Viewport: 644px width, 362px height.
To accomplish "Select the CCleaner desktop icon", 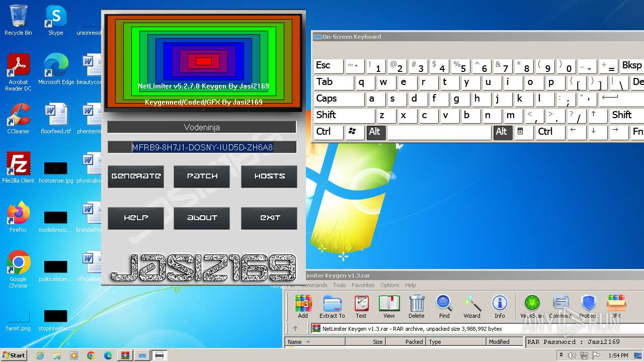I will click(x=18, y=119).
